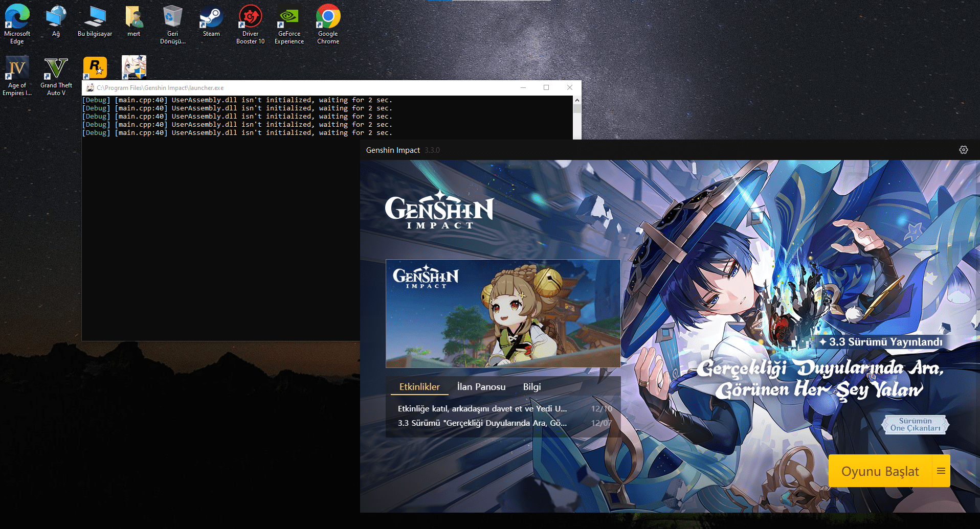Expand the menu next to Oyunu Başlat

[941, 471]
